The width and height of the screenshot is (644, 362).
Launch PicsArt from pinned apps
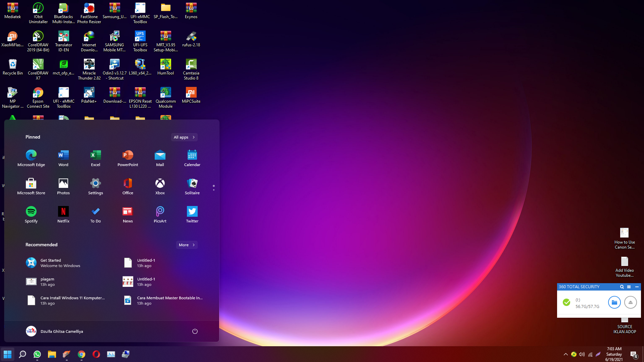point(160,214)
